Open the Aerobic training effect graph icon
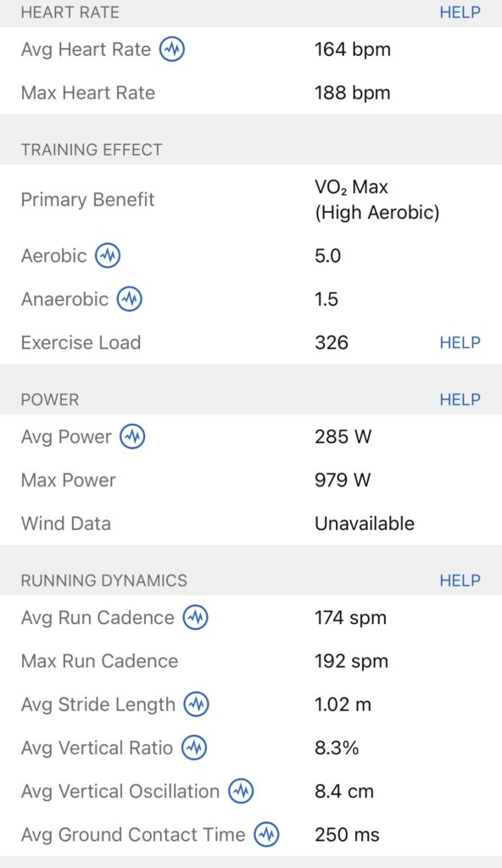 (106, 256)
